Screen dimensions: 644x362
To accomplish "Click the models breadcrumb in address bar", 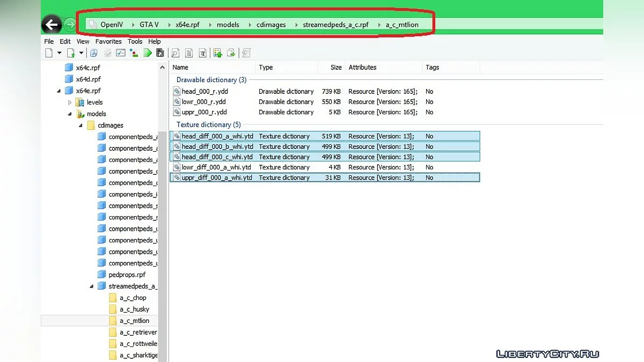I will pyautogui.click(x=228, y=25).
